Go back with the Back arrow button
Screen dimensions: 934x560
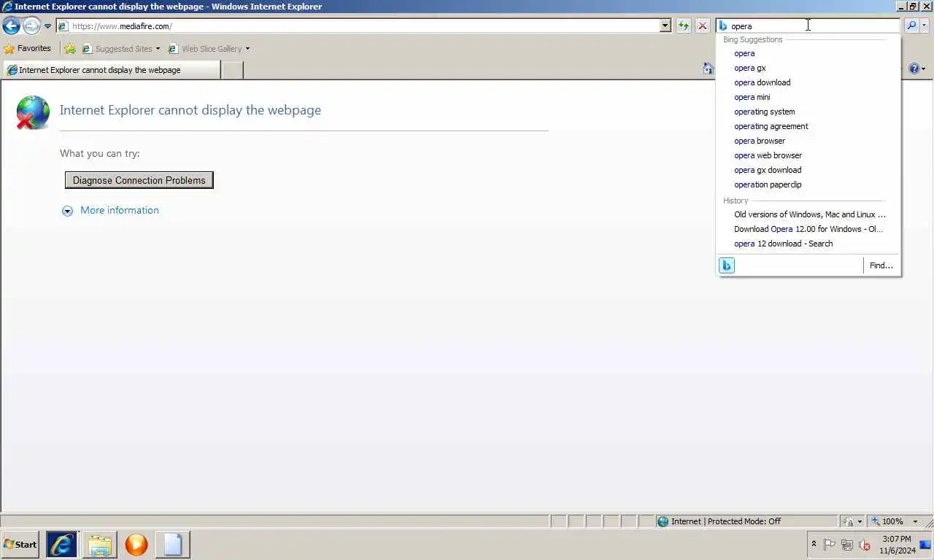[11, 26]
